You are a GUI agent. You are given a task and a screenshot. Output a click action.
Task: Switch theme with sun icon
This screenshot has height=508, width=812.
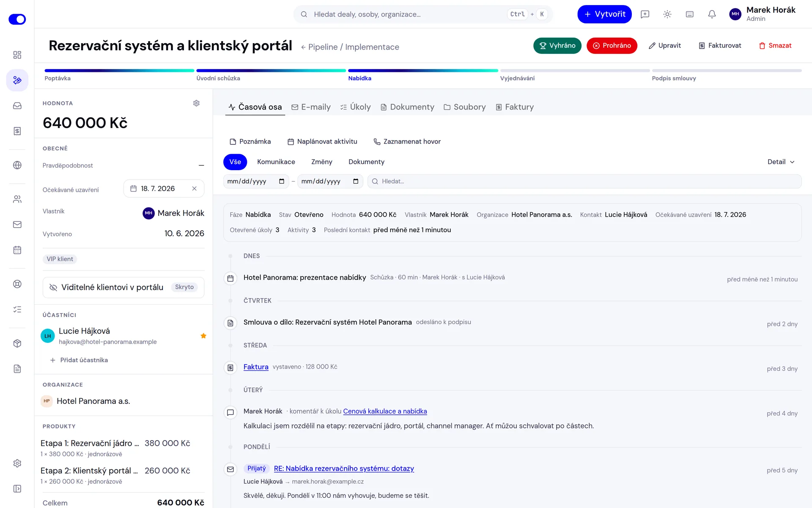[x=667, y=14]
